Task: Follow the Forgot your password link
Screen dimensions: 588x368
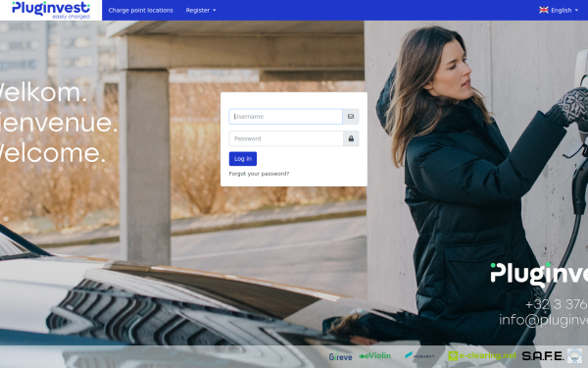Action: pyautogui.click(x=259, y=174)
